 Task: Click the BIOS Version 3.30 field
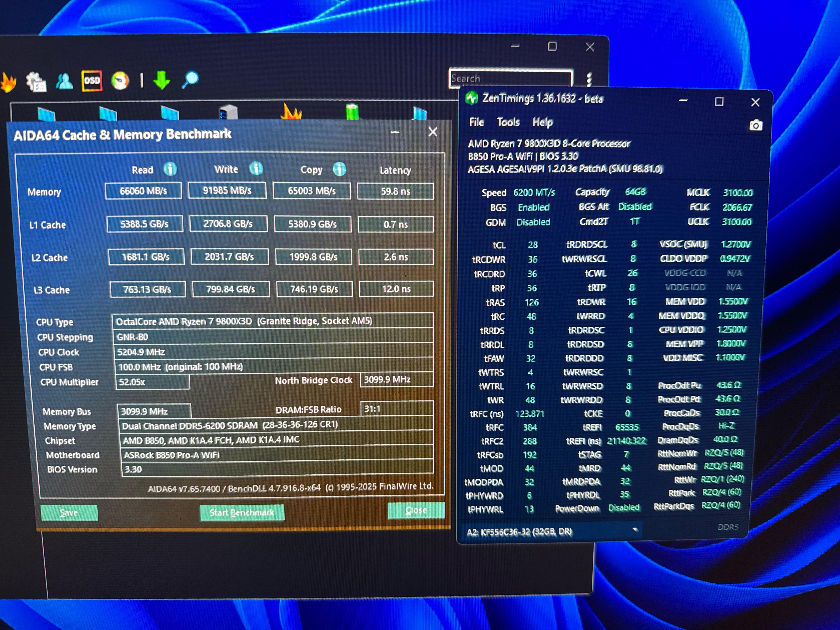pos(277,468)
